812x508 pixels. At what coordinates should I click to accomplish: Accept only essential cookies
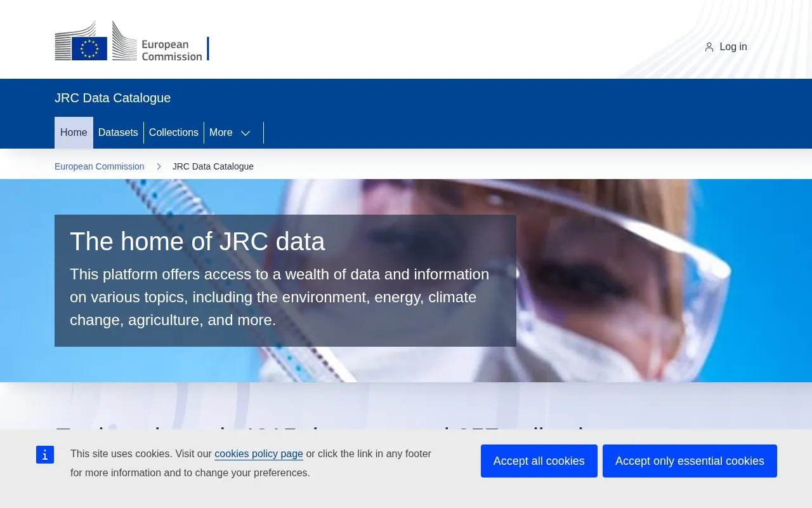pyautogui.click(x=690, y=461)
